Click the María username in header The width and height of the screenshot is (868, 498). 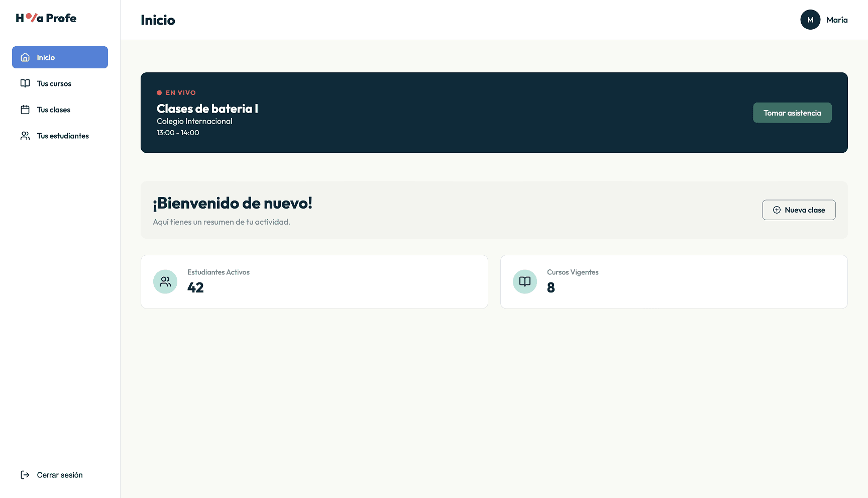[837, 20]
